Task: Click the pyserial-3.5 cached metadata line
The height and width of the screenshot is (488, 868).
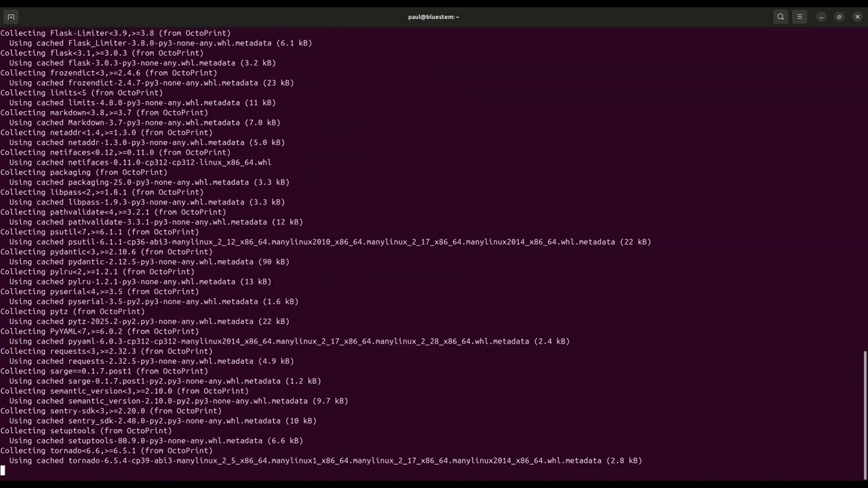Action: [154, 302]
